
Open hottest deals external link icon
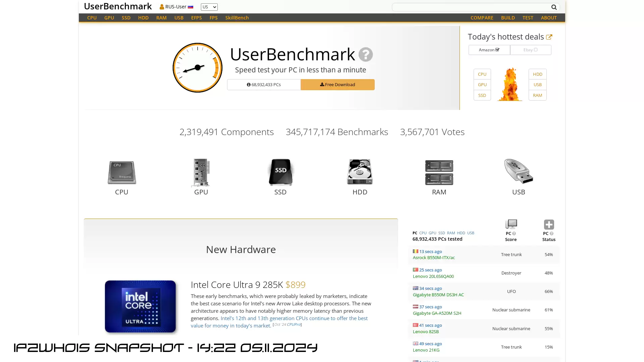click(549, 37)
